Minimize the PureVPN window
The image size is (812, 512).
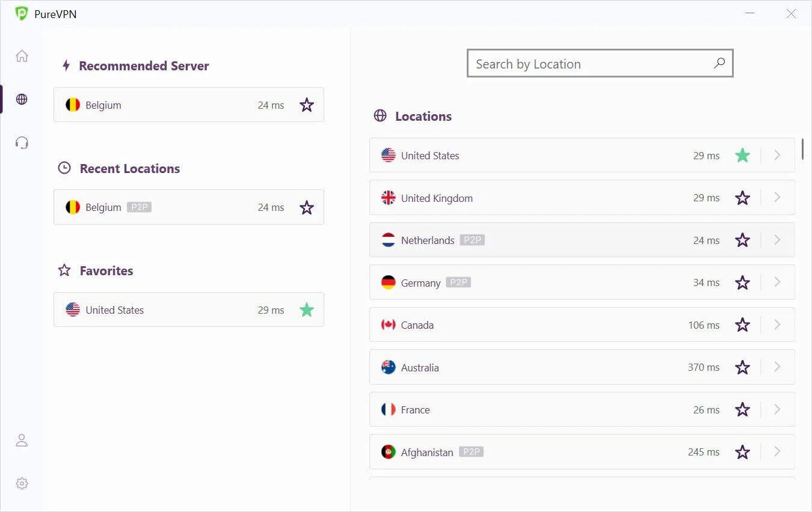click(750, 13)
